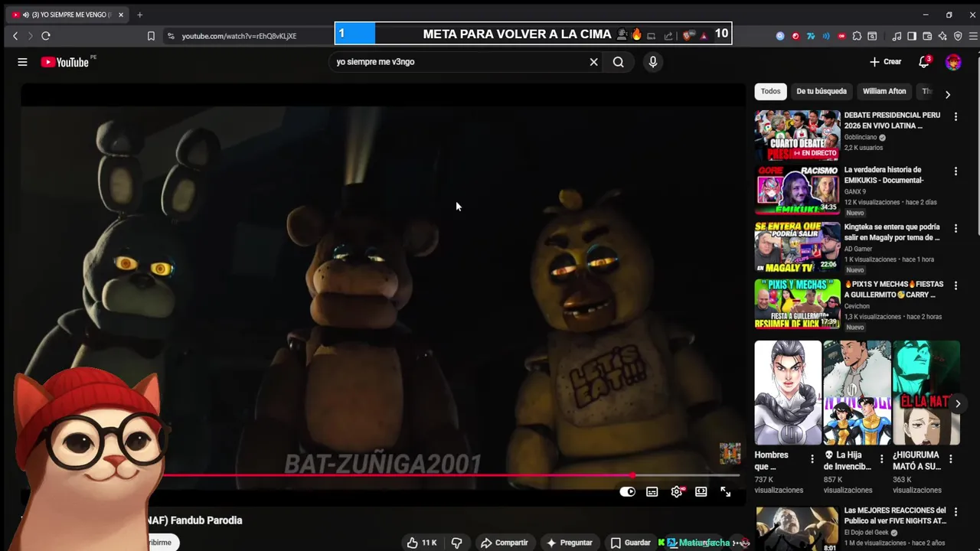
Task: Toggle theater mode view
Action: [701, 492]
